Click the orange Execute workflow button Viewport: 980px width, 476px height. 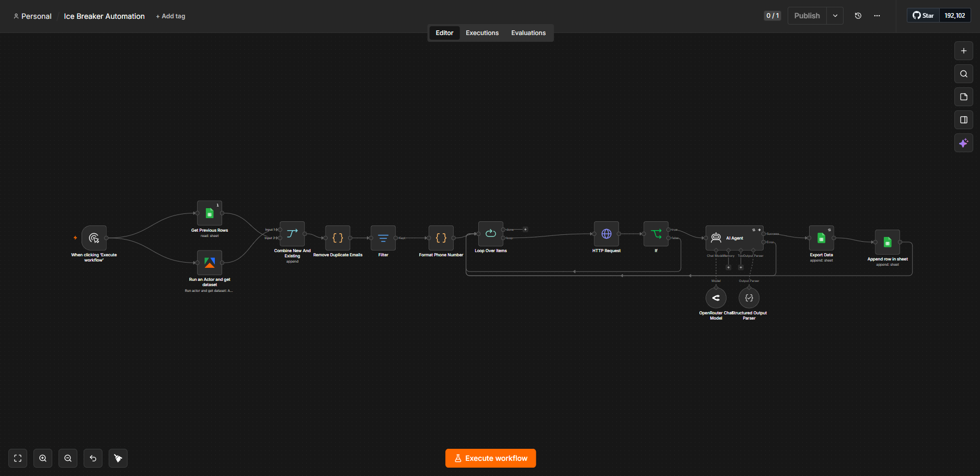pos(491,458)
